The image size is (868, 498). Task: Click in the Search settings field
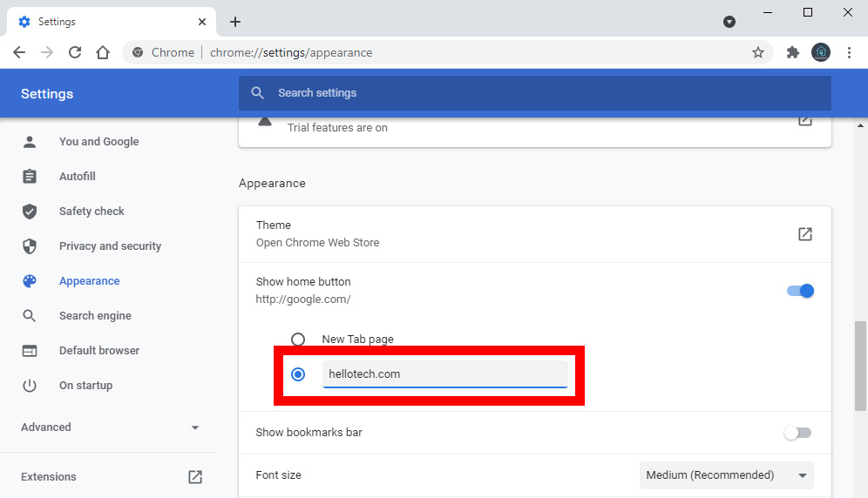[x=535, y=93]
